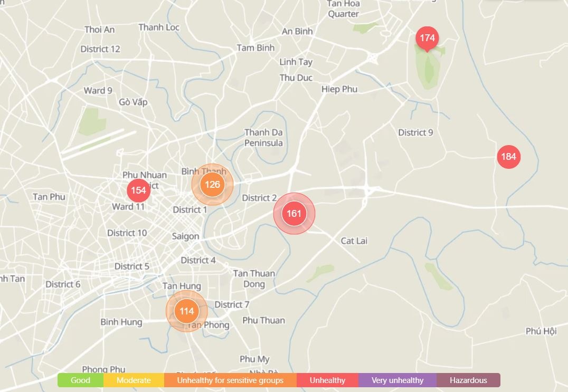Click the Phú Hội place label

click(541, 331)
